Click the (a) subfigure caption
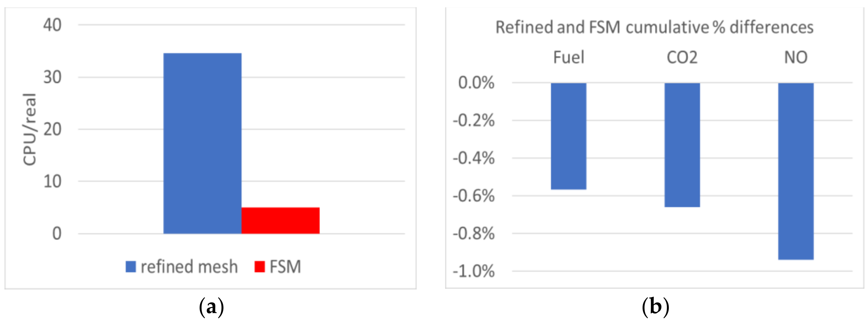 tap(211, 307)
